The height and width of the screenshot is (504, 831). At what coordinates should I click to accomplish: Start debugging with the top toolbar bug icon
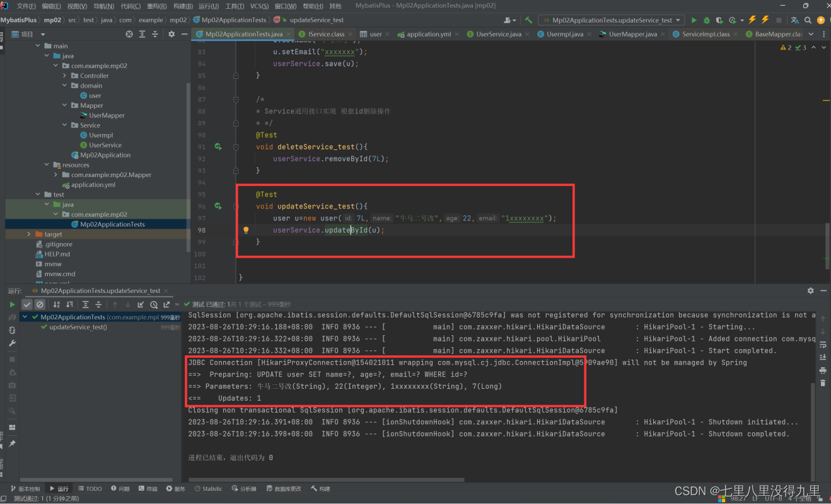click(x=707, y=20)
